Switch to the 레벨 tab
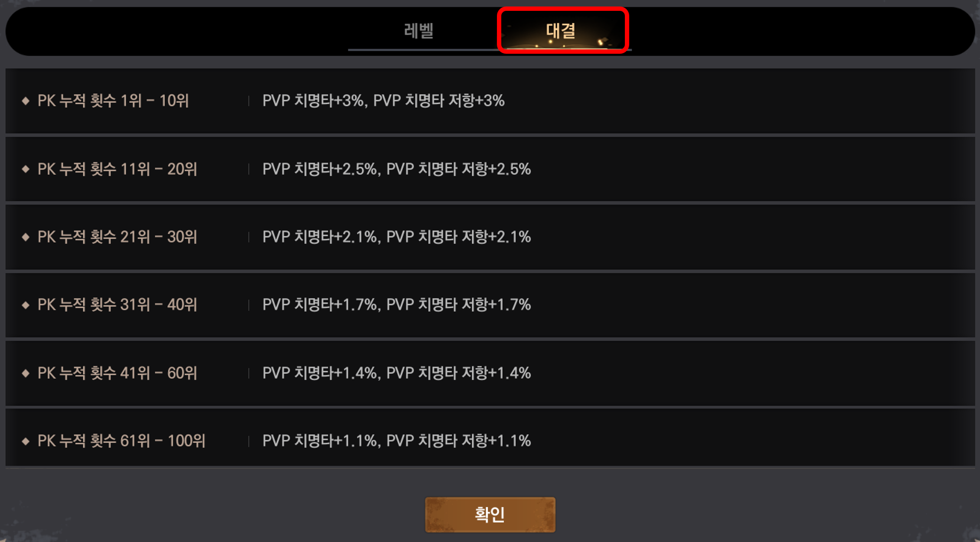The height and width of the screenshot is (542, 980). click(418, 31)
